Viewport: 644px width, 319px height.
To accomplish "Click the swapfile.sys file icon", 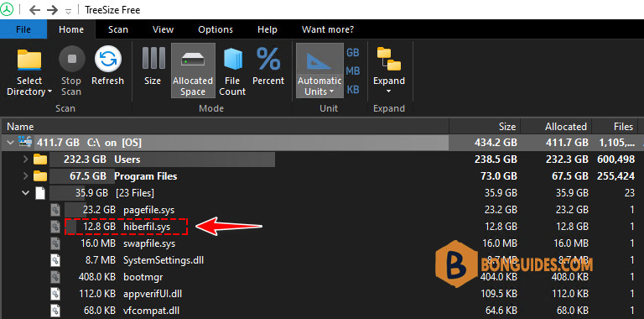I will [x=55, y=243].
